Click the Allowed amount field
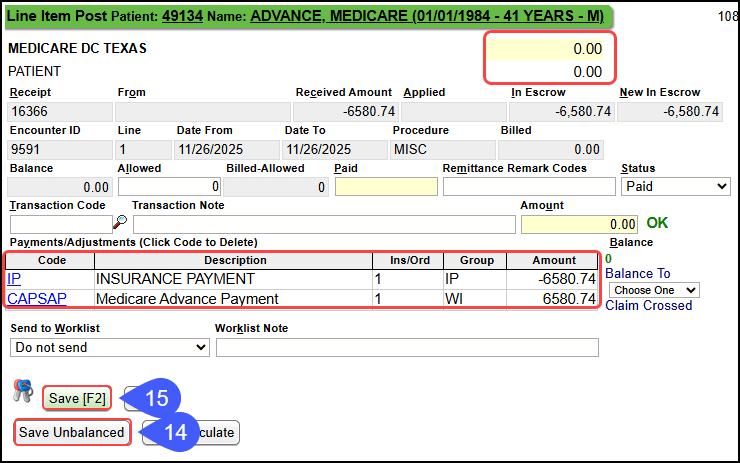The width and height of the screenshot is (740, 463). 170,187
